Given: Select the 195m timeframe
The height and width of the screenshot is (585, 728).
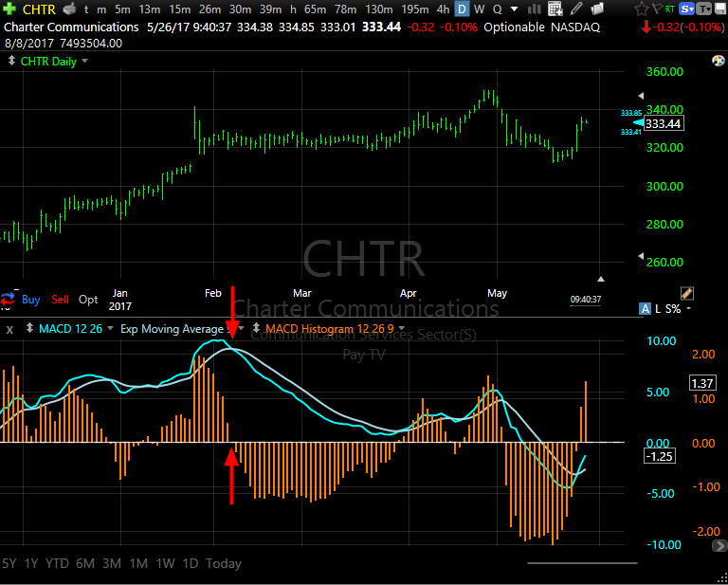Looking at the screenshot, I should [x=415, y=9].
